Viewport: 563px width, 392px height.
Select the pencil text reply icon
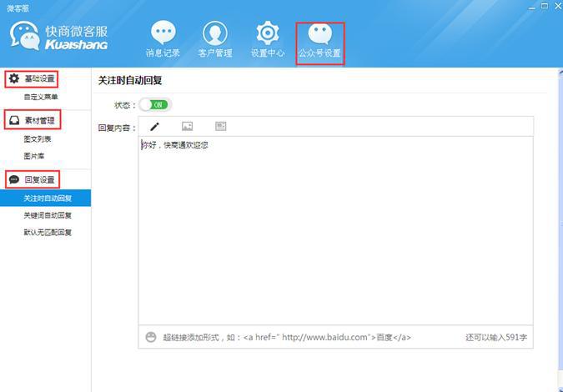pyautogui.click(x=154, y=127)
